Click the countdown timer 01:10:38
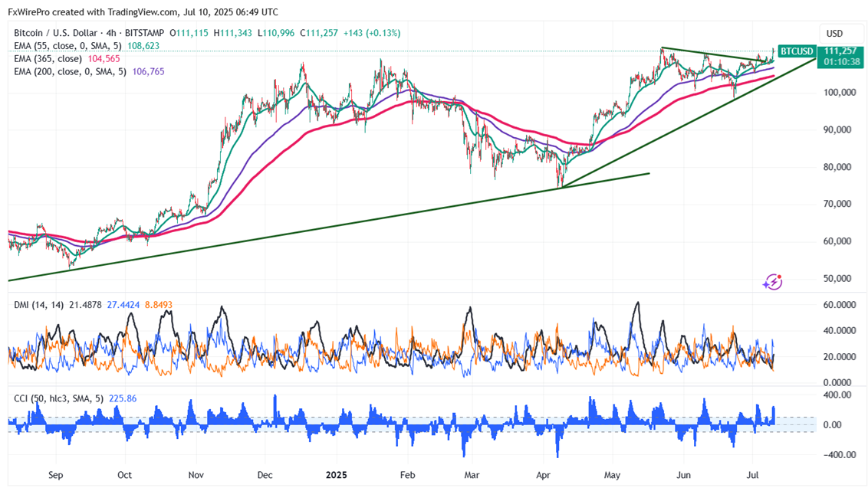 [840, 61]
